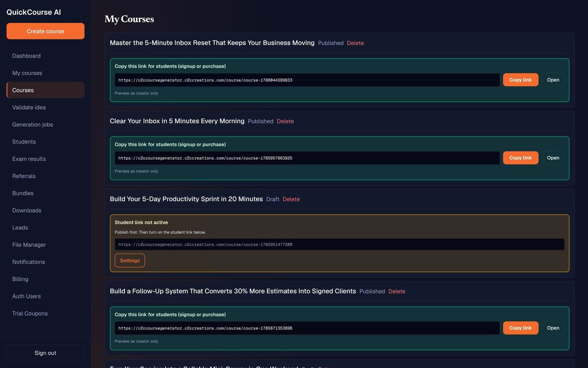Open the Validate idea page
Viewport: 588px width, 368px height.
[x=45, y=107]
